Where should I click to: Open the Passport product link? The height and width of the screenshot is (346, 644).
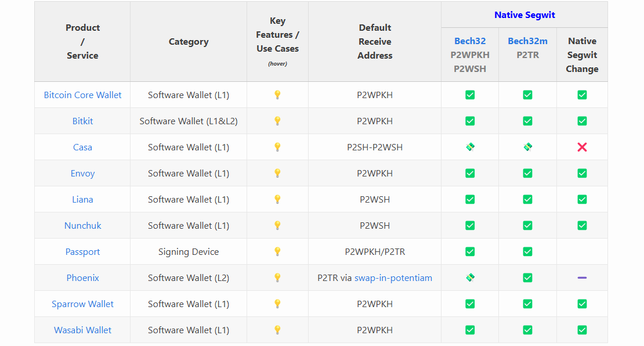coord(82,252)
